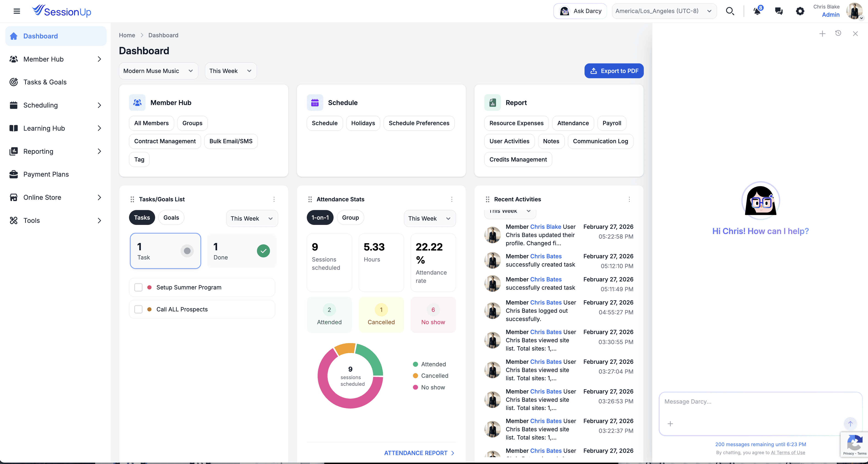This screenshot has width=868, height=464.
Task: Open the Tasks/Goals List kebab menu
Action: pos(274,199)
